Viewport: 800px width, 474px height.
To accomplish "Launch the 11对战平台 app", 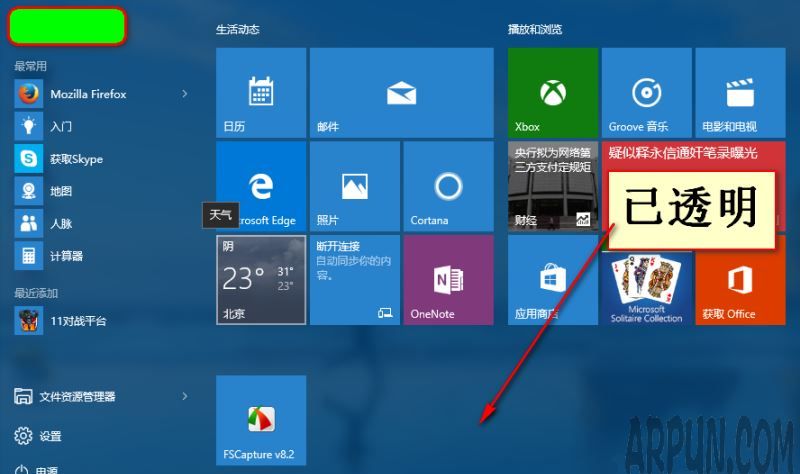I will 102,320.
